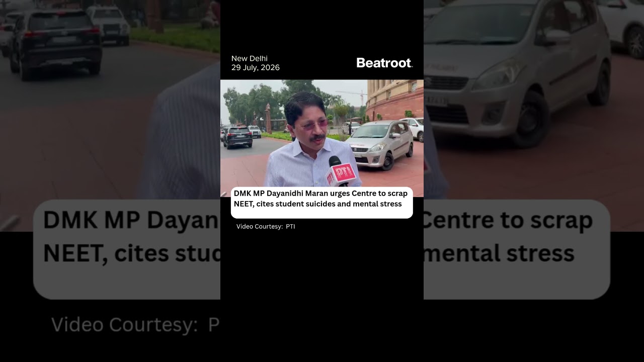Click the Beatroot logo in the video header
The image size is (644, 362).
pos(384,63)
